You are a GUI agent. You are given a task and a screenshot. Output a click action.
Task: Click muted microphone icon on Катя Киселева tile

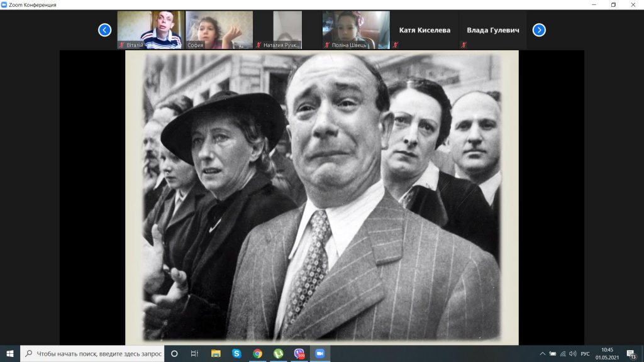[395, 45]
